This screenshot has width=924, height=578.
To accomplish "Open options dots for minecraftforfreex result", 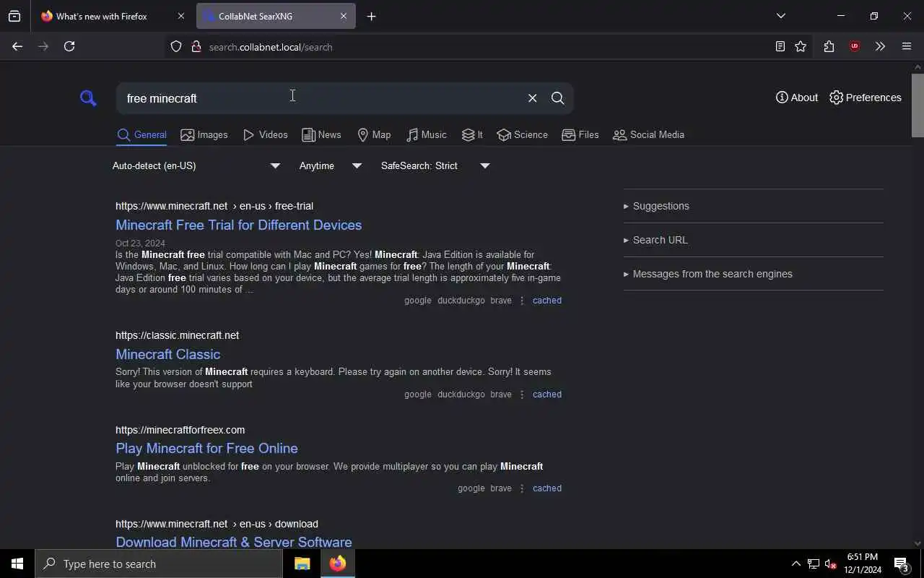I will pyautogui.click(x=522, y=488).
